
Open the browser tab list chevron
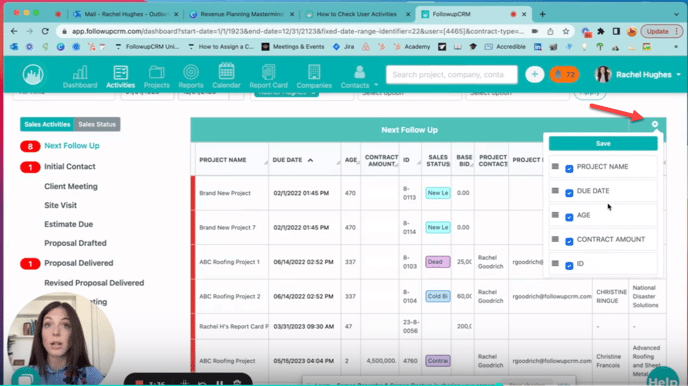(x=676, y=14)
